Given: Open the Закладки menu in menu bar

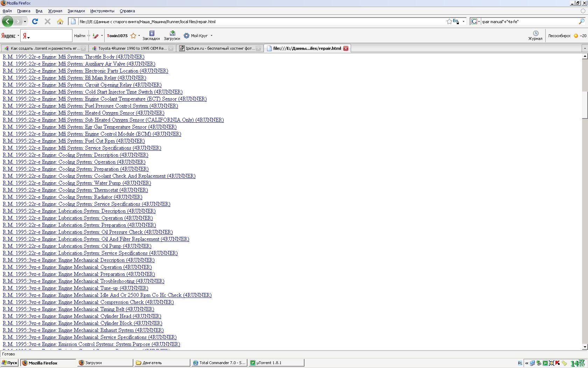Looking at the screenshot, I should [76, 11].
